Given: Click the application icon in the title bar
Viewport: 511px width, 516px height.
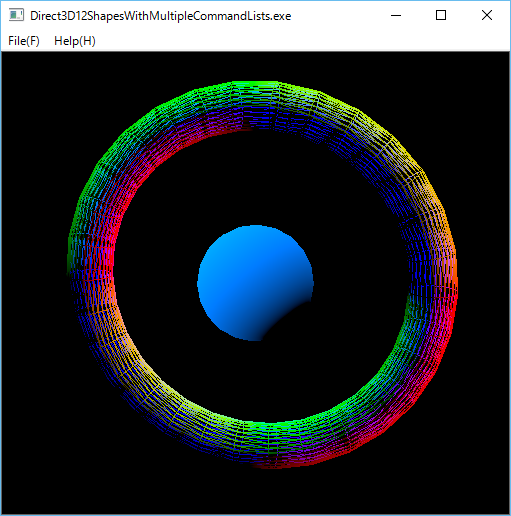Looking at the screenshot, I should pos(16,15).
